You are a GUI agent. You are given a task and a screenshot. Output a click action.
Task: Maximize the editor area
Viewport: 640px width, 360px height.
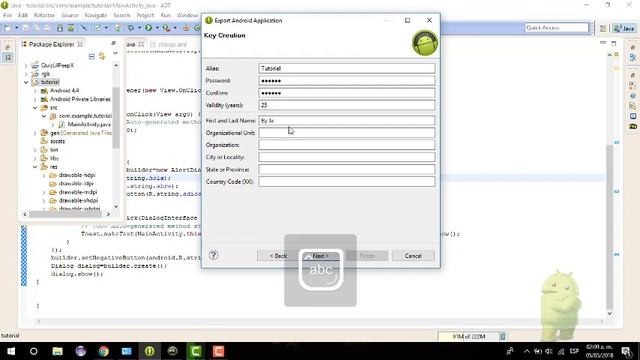[x=613, y=43]
